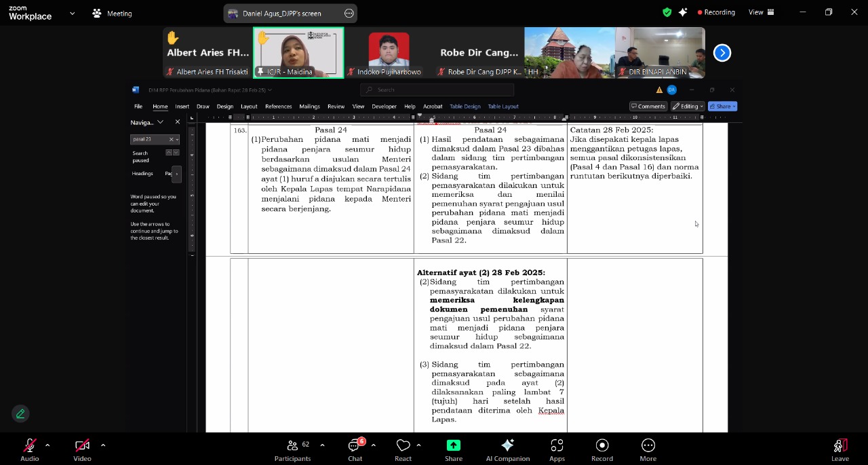Click the warning triangle icon in Word title bar
Screen dimensions: 868x465
click(658, 90)
